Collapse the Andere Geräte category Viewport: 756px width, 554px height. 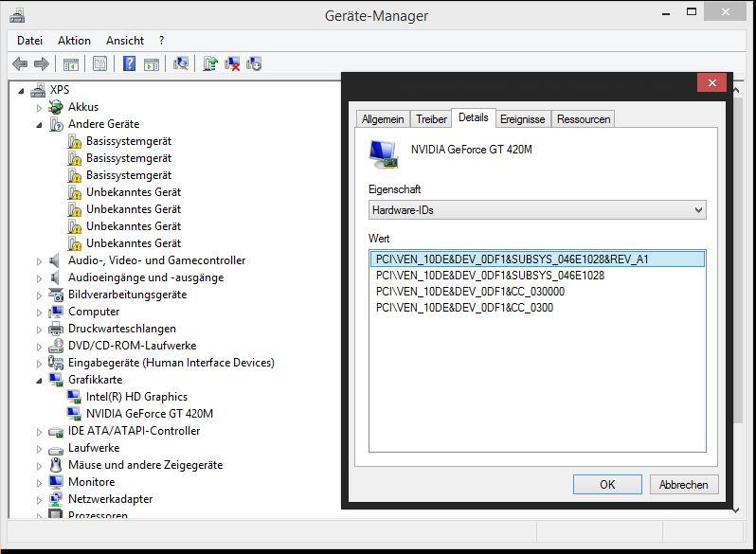pos(39,125)
